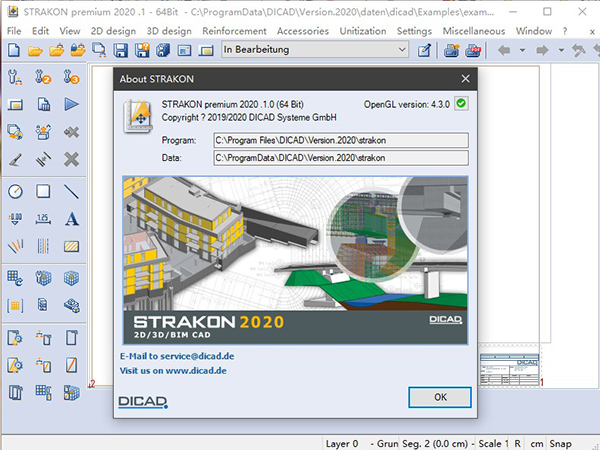
Task: Click the drawing title block thumbnail
Action: (509, 370)
